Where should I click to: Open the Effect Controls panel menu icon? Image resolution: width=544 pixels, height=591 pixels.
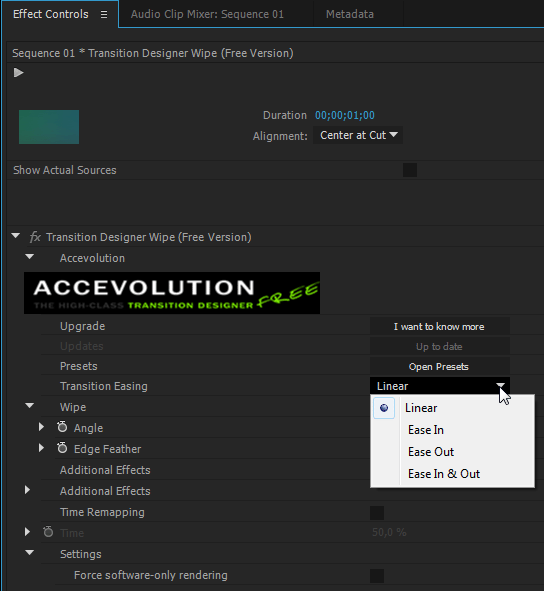click(104, 14)
